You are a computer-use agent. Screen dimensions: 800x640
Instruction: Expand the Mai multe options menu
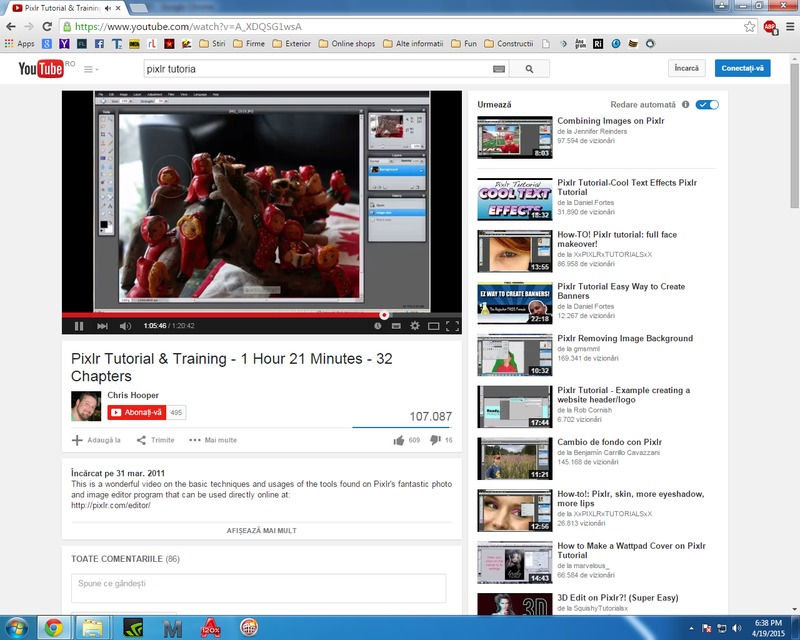[x=213, y=440]
